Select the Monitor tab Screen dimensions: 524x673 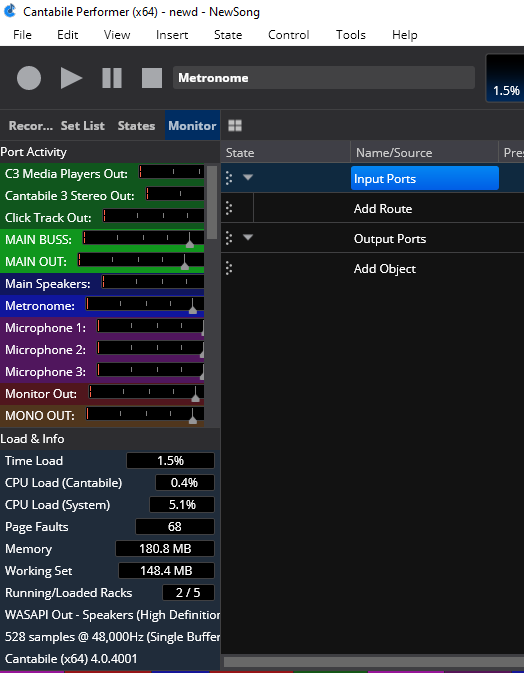point(192,126)
